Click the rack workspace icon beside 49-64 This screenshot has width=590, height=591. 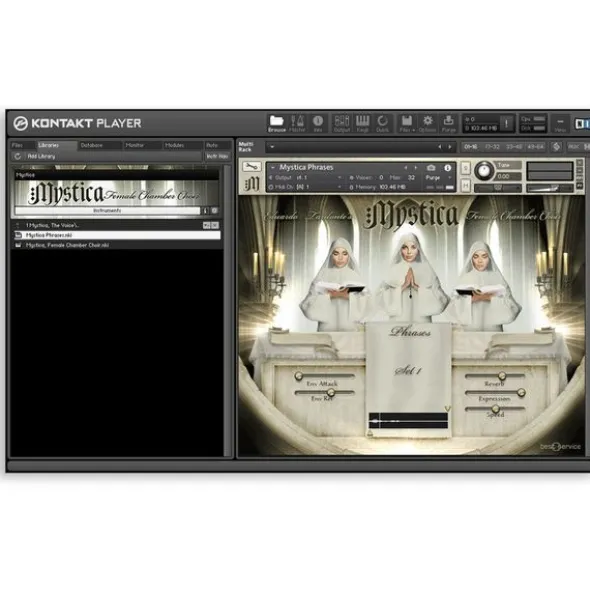pos(556,147)
